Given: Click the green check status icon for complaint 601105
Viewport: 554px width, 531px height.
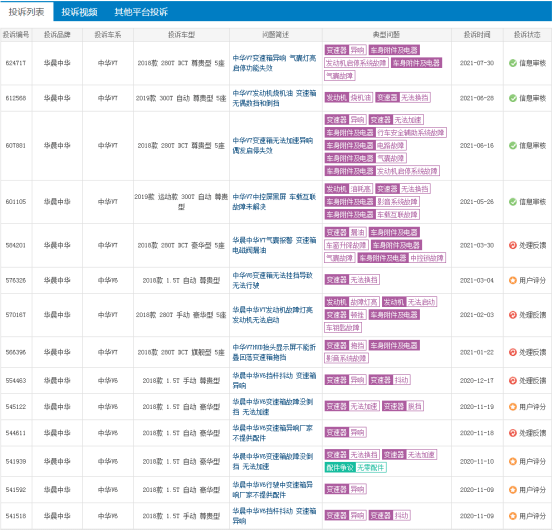Looking at the screenshot, I should (x=513, y=201).
